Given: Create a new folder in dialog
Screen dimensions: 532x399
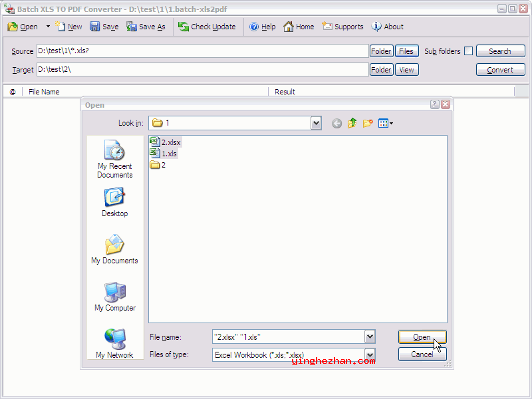Looking at the screenshot, I should click(368, 123).
